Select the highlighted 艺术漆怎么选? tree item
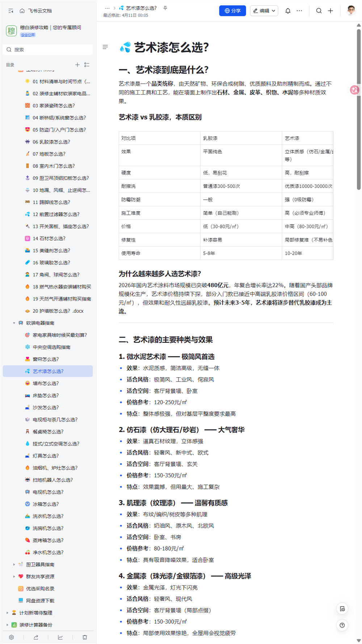This screenshot has width=362, height=644. pos(48,371)
